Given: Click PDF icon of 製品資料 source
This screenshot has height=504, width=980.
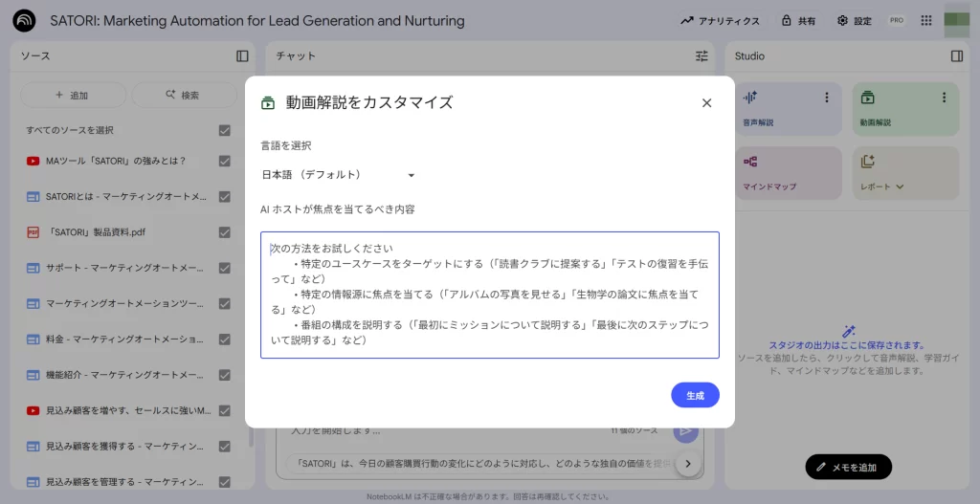Looking at the screenshot, I should pos(33,232).
